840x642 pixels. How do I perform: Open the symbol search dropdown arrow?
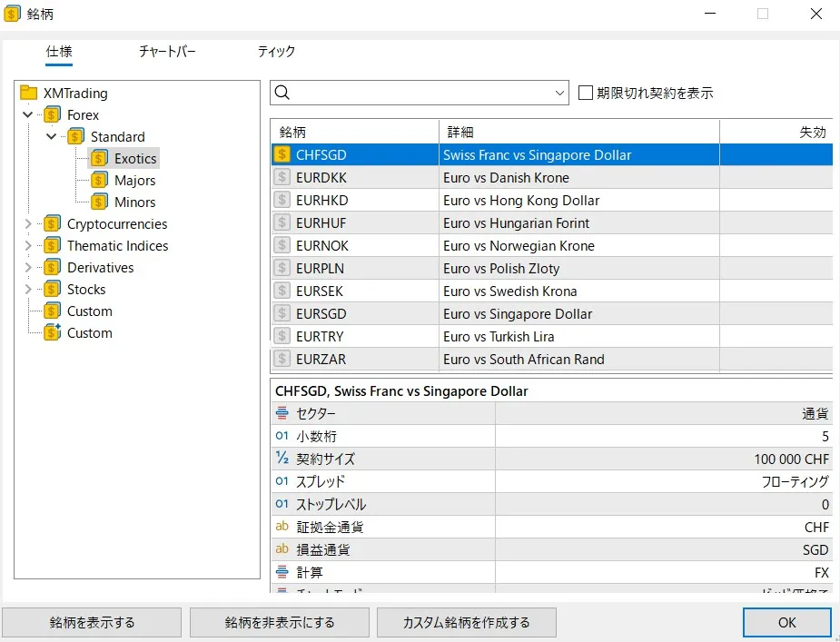click(x=558, y=93)
